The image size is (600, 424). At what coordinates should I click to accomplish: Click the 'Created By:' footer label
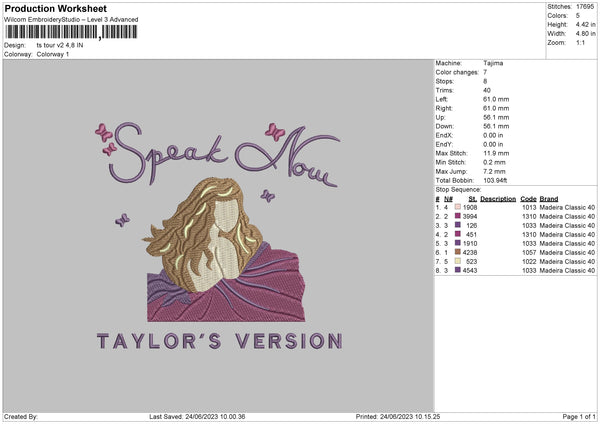click(x=21, y=417)
